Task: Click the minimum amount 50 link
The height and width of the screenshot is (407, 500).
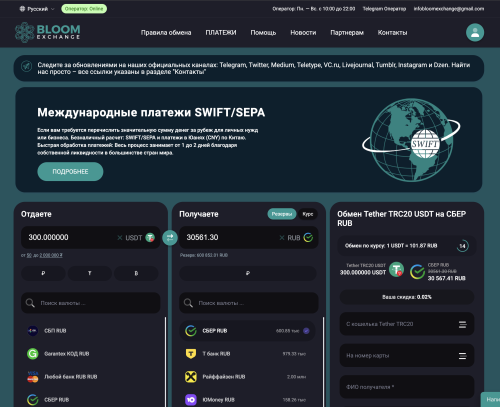Action: (29, 255)
